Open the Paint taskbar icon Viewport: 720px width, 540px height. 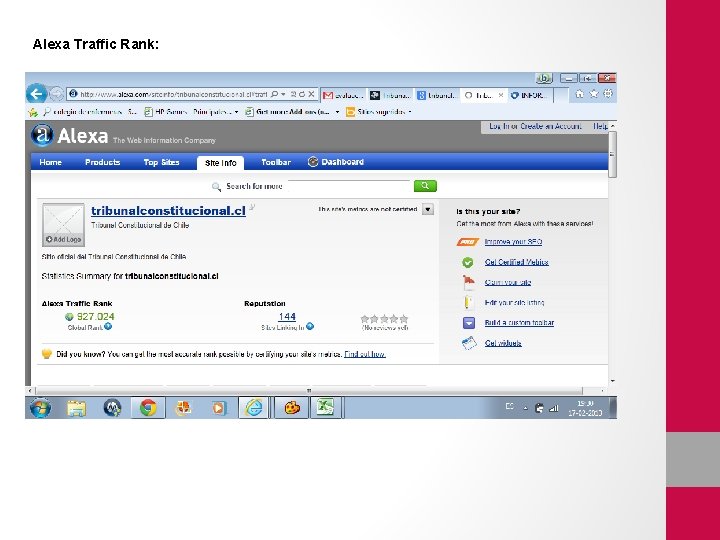click(291, 408)
